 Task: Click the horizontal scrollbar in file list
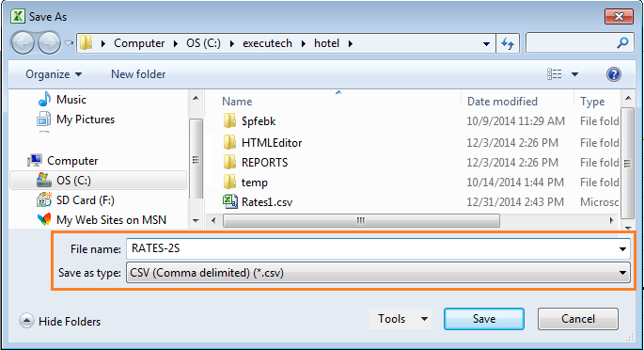(x=361, y=220)
